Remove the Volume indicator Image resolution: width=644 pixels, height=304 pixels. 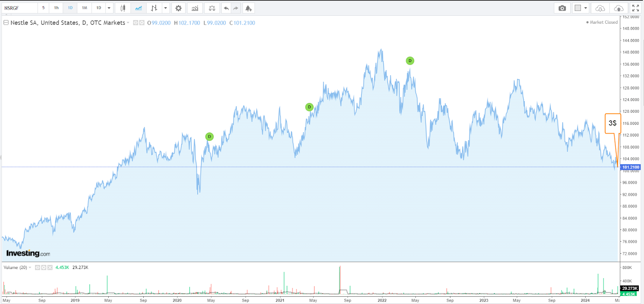50,267
